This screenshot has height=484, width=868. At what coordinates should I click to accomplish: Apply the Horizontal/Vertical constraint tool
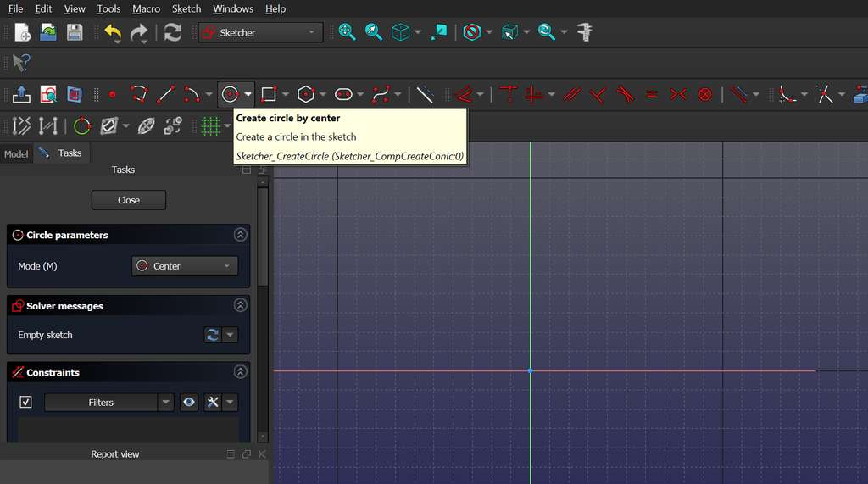coord(534,94)
